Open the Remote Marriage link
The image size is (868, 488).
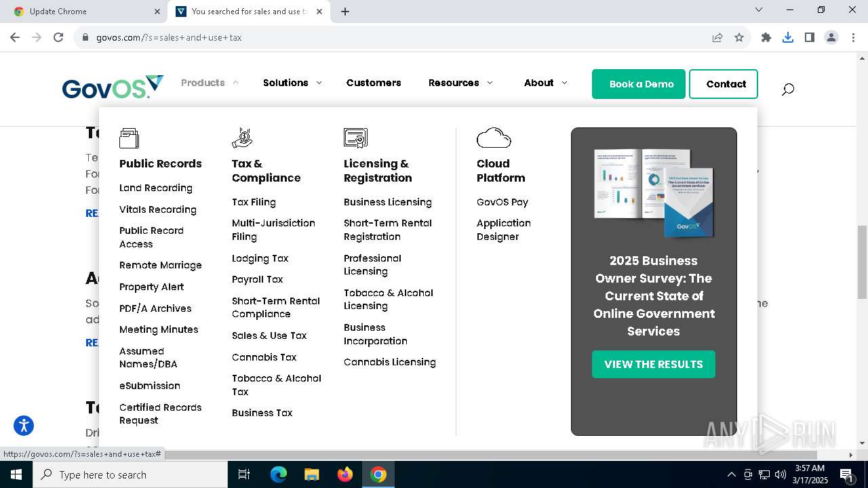click(161, 265)
